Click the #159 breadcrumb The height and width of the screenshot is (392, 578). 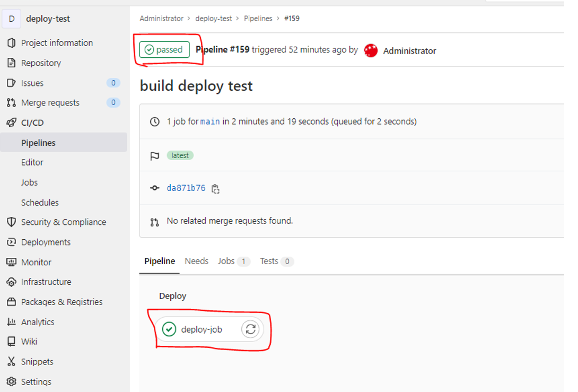pyautogui.click(x=292, y=19)
